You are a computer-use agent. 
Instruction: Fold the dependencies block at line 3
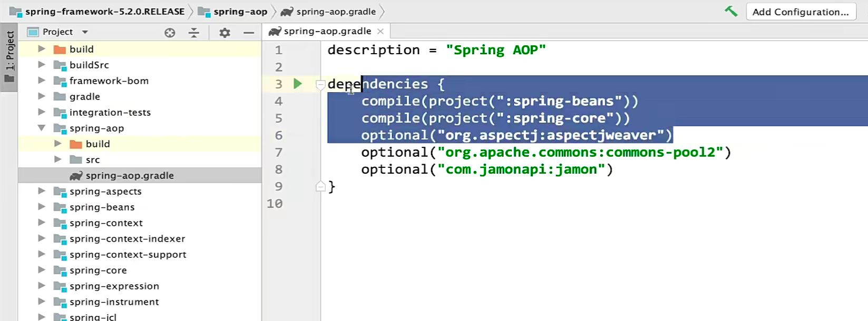click(x=320, y=84)
